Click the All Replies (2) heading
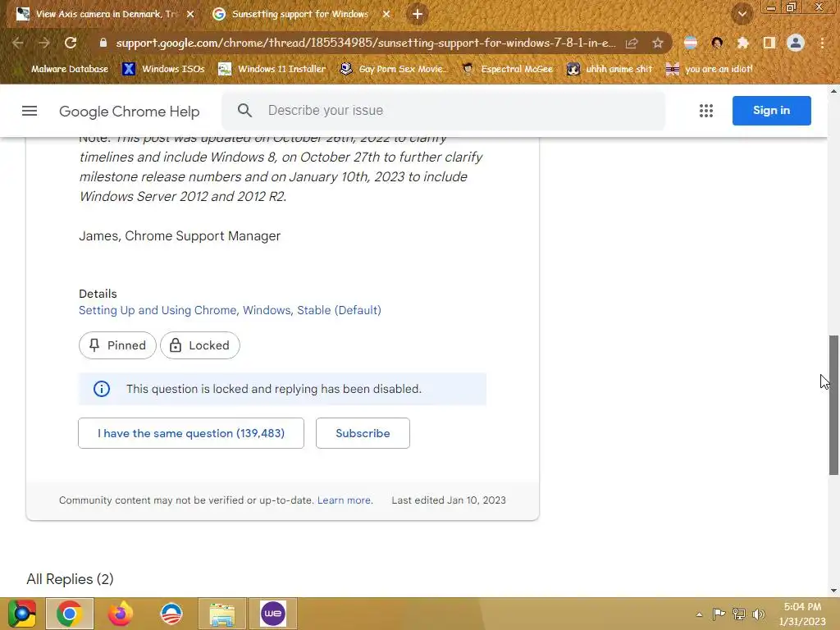The image size is (840, 630). pos(71,579)
